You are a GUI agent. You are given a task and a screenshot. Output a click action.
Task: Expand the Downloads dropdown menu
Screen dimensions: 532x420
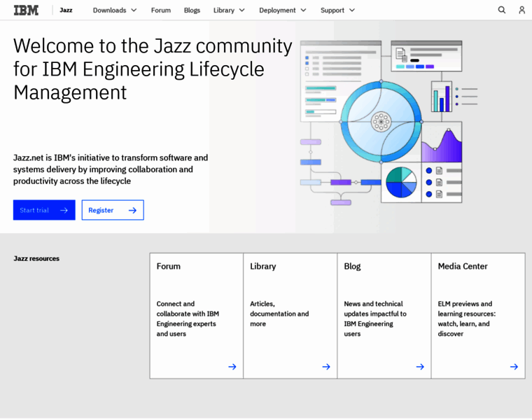click(x=115, y=10)
